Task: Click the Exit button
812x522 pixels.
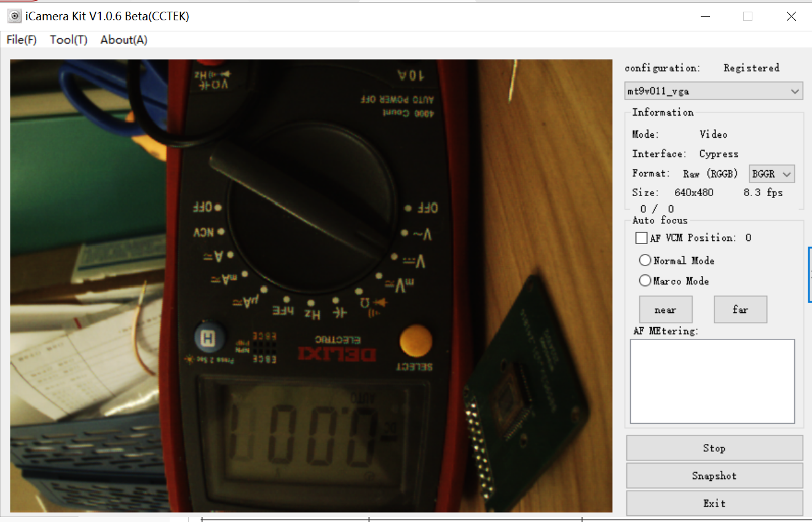Action: tap(714, 503)
